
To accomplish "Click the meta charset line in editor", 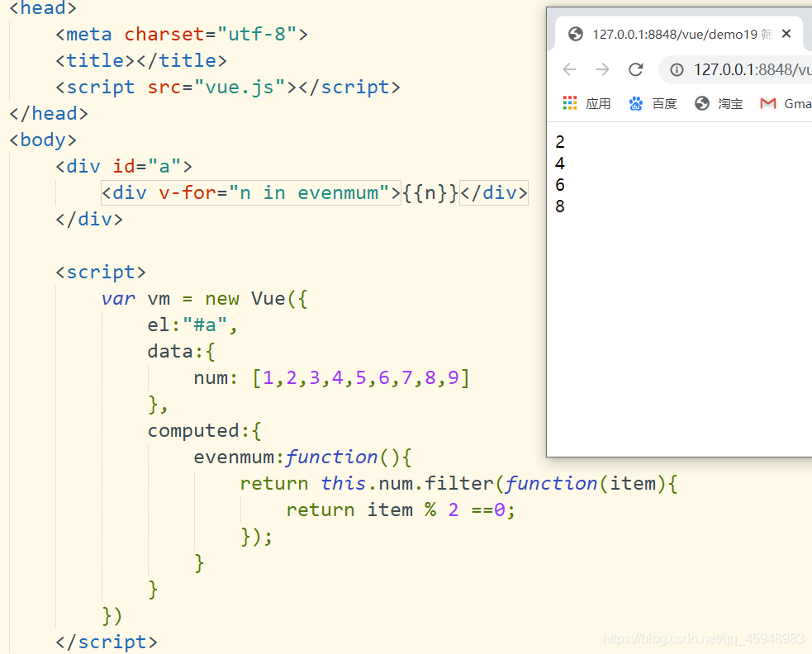I will pyautogui.click(x=182, y=34).
